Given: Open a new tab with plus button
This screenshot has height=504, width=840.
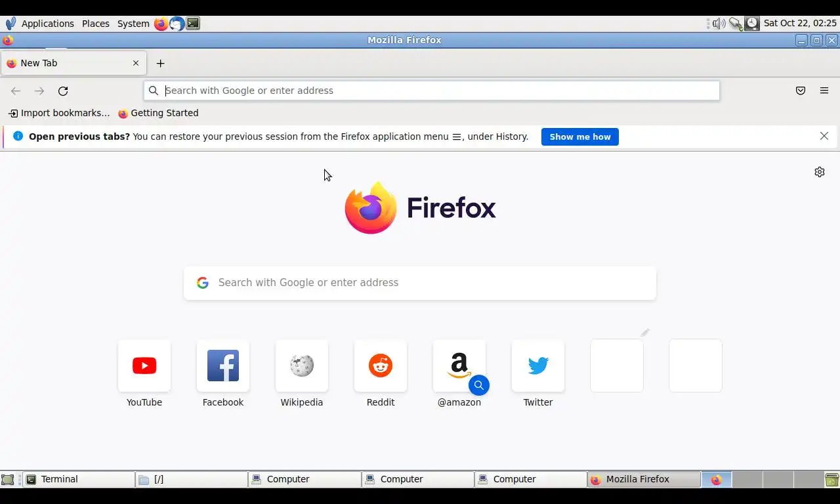Looking at the screenshot, I should 161,64.
